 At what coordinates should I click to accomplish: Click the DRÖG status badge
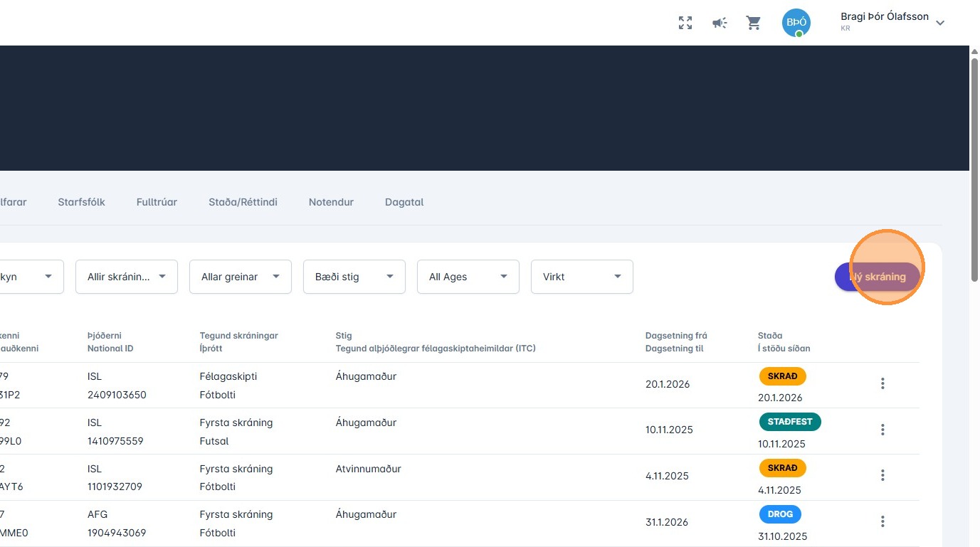point(780,514)
